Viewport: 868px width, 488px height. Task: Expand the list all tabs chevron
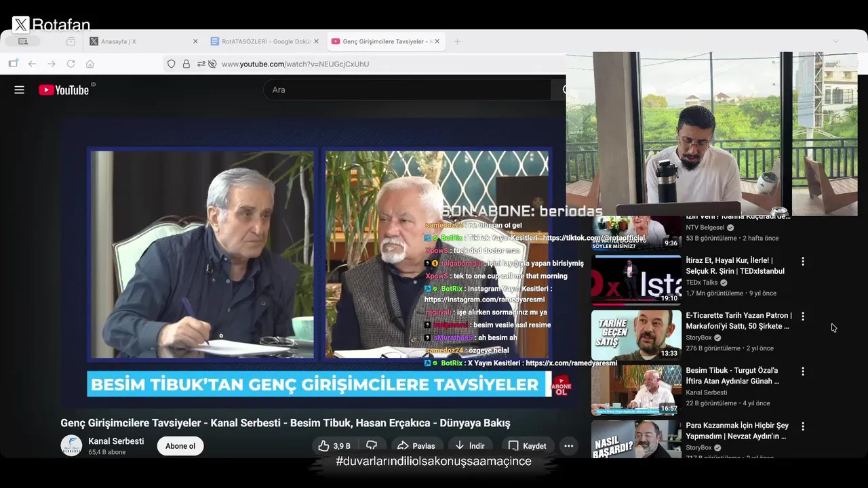(x=835, y=41)
